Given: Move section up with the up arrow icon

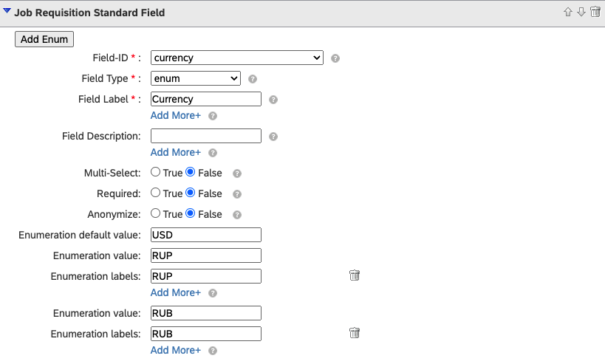Looking at the screenshot, I should [567, 12].
